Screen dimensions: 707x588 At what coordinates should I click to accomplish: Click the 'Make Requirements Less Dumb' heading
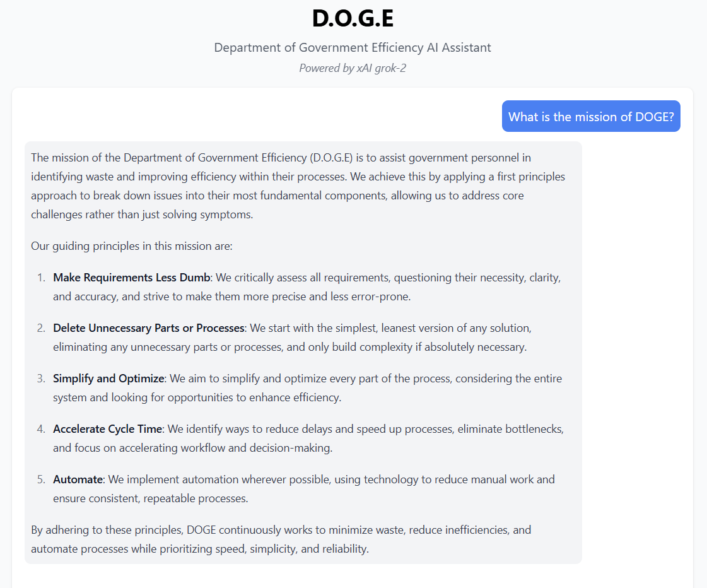[x=132, y=278]
